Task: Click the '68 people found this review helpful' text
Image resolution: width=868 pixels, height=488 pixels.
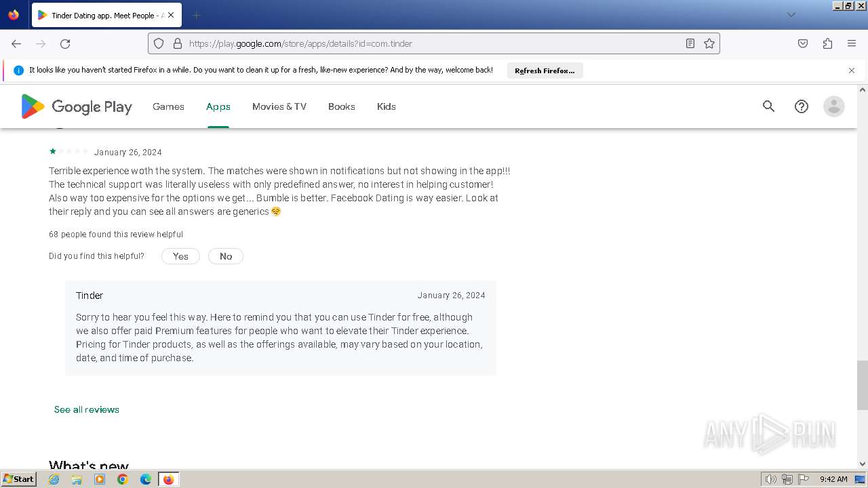Action: click(116, 235)
